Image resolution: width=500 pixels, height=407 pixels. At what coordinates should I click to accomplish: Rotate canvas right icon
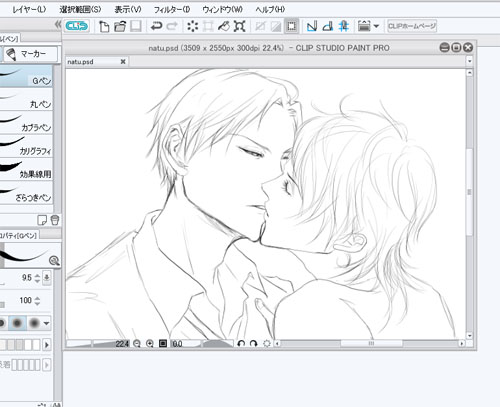point(254,344)
